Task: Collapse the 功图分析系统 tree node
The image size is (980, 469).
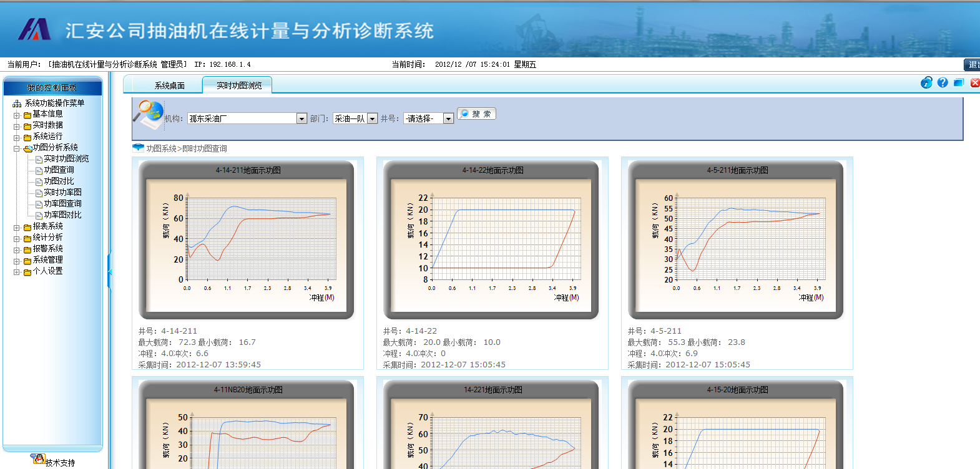Action: pos(17,148)
